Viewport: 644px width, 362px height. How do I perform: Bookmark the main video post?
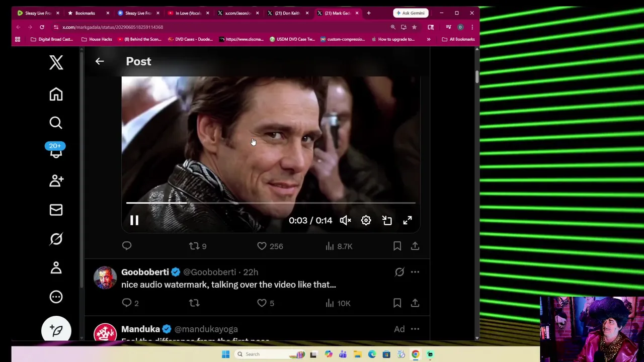[x=397, y=246]
